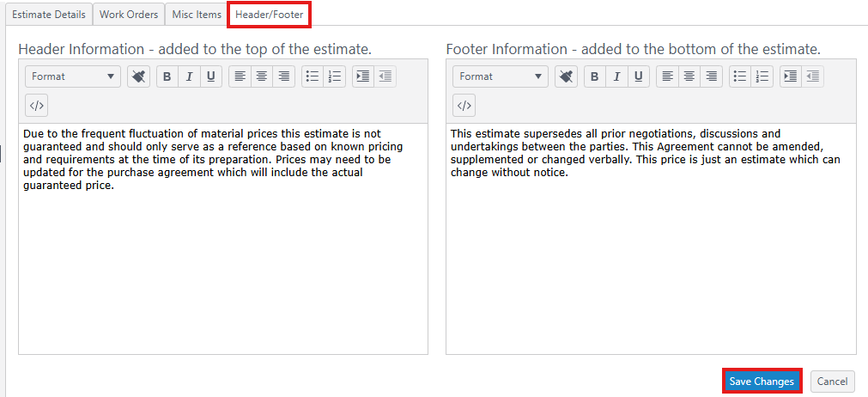Decrease indent in the Footer editor

(x=813, y=76)
